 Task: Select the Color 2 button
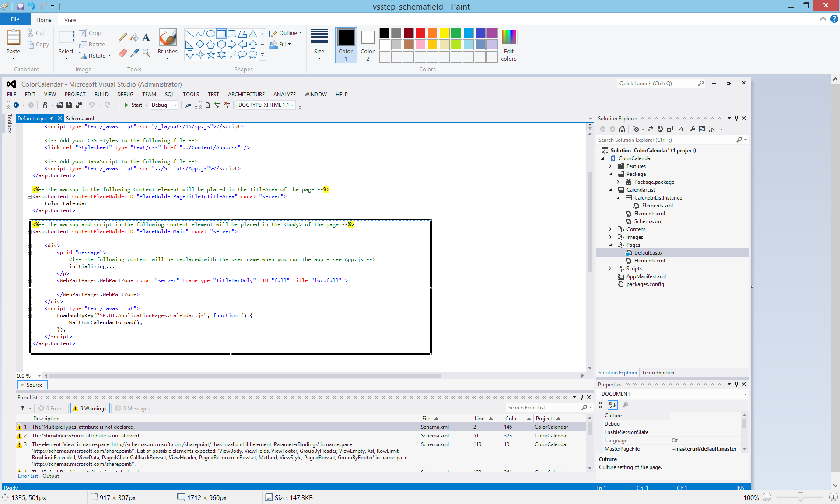pos(367,45)
